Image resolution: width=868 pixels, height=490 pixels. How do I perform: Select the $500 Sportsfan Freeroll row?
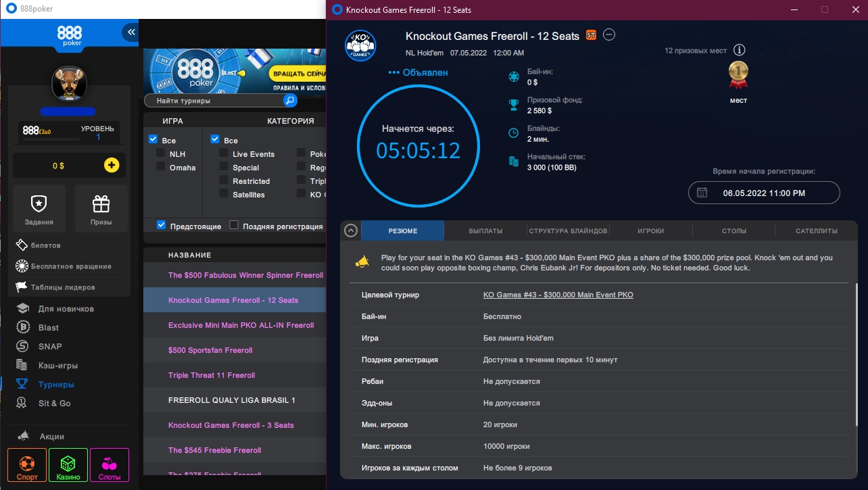[x=235, y=350]
